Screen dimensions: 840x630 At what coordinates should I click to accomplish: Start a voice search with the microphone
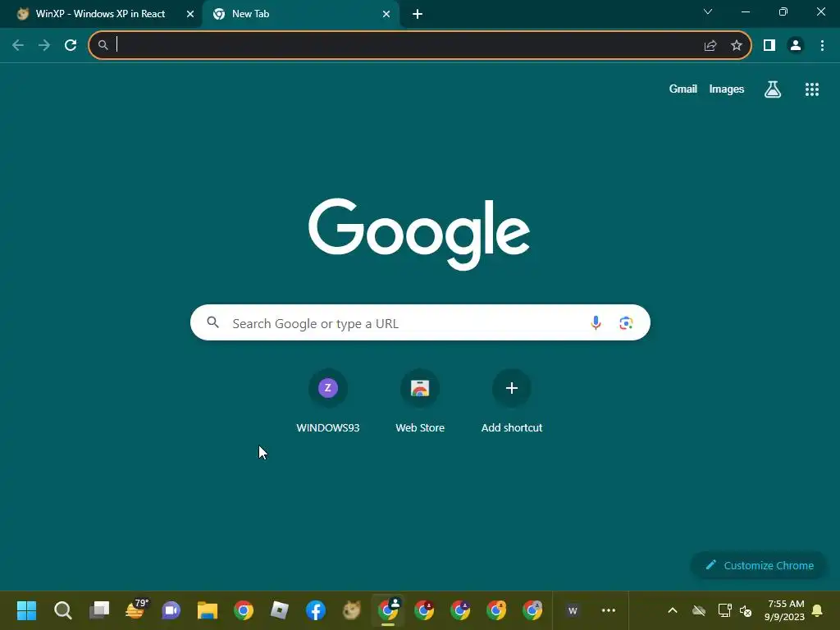tap(596, 323)
